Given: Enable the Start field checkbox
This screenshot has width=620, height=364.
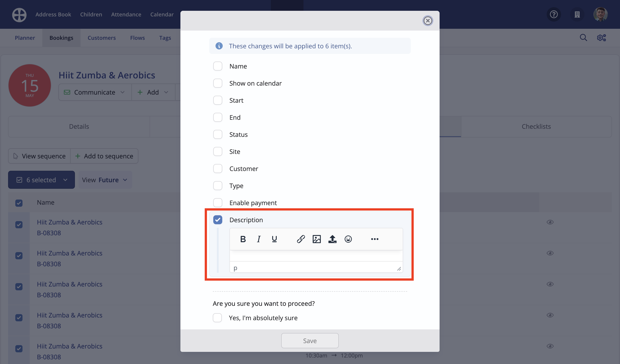Looking at the screenshot, I should tap(218, 100).
